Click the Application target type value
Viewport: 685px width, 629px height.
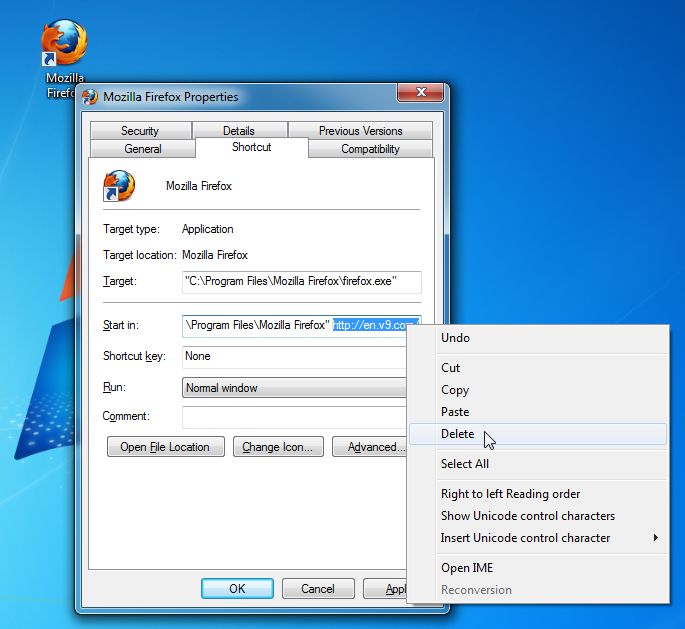coord(208,229)
